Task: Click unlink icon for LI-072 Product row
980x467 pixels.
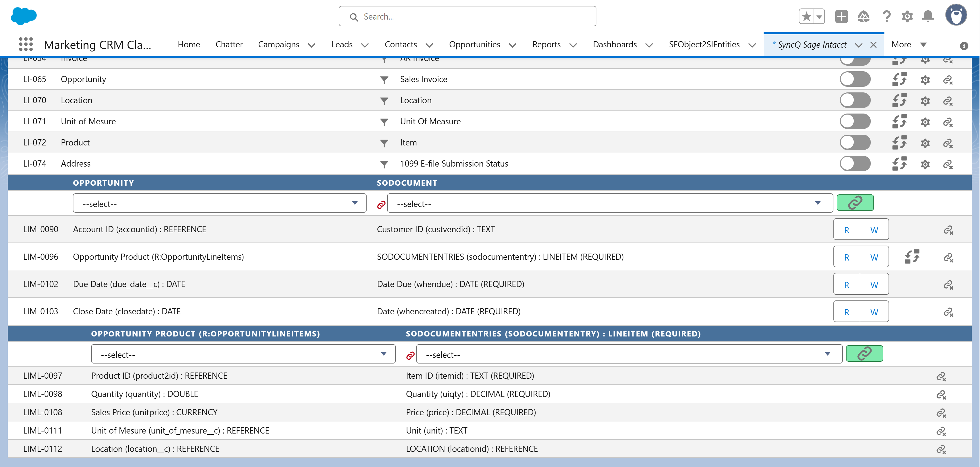Action: 948,143
